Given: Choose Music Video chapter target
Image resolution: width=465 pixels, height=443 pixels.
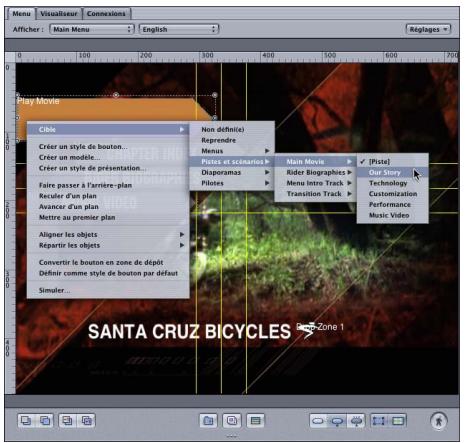Looking at the screenshot, I should [393, 215].
